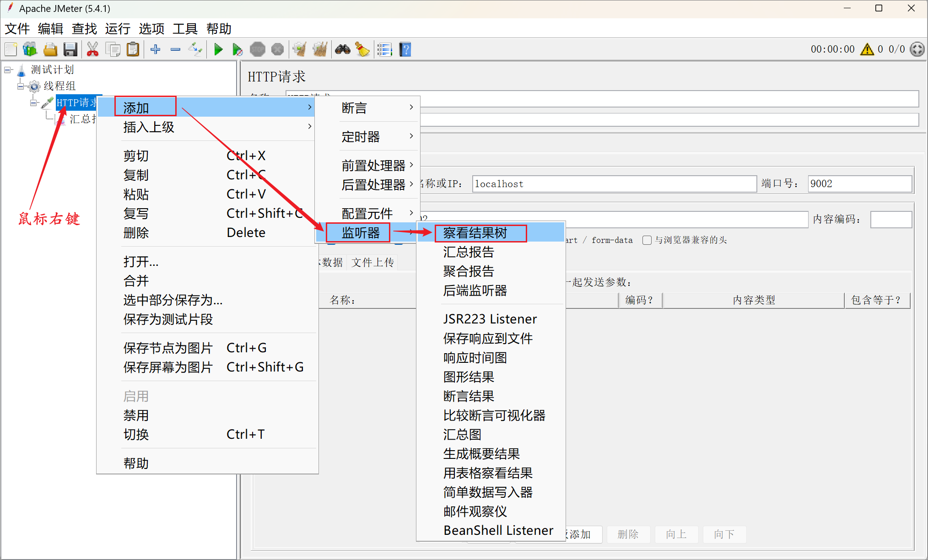Click the Open file folder icon
This screenshot has height=560, width=928.
click(50, 49)
